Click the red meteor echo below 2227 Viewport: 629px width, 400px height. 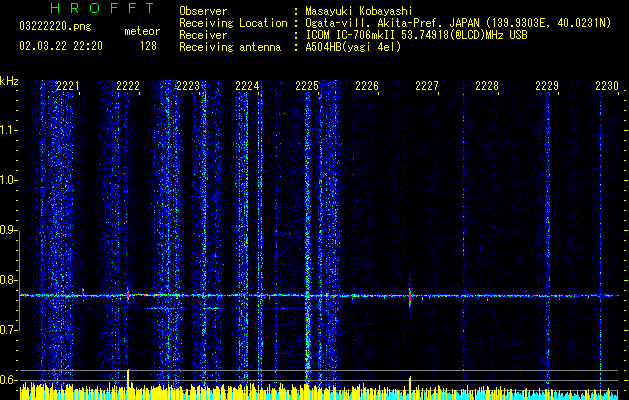coord(410,297)
